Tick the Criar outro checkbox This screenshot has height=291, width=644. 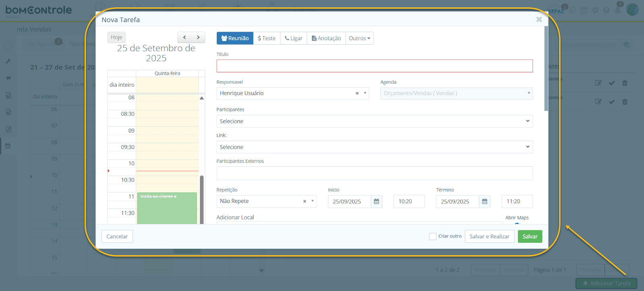433,236
